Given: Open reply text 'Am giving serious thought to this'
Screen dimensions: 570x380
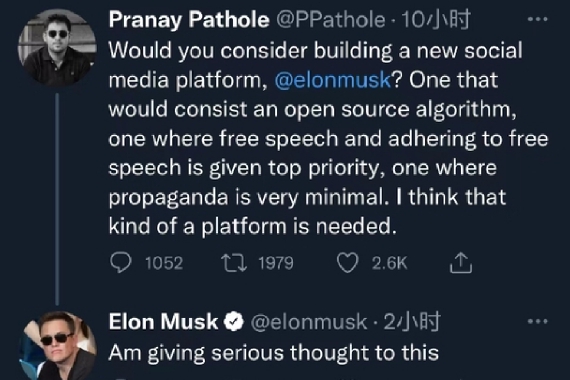Looking at the screenshot, I should [274, 353].
